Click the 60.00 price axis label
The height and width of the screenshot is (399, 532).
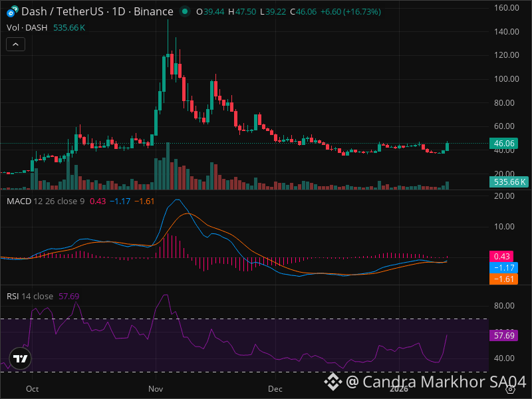505,126
